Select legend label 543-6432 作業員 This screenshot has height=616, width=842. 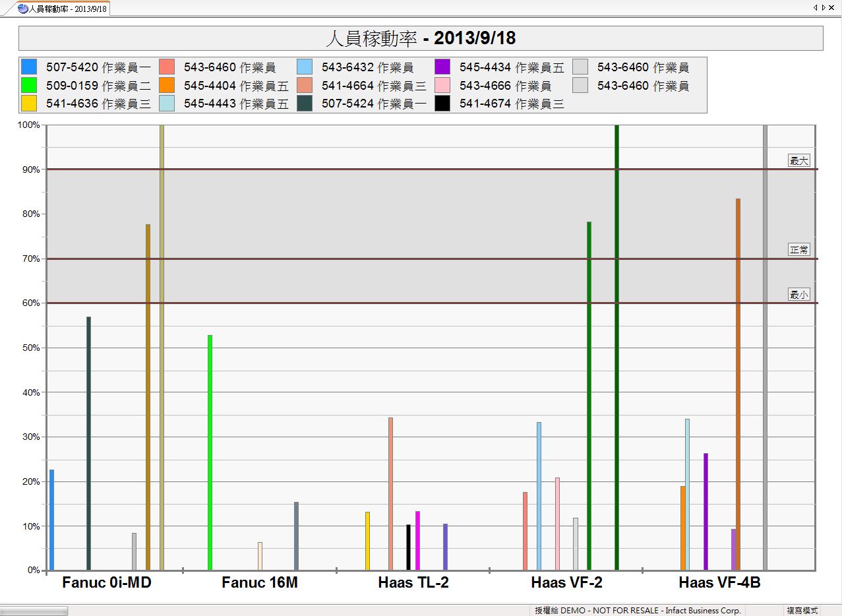367,67
